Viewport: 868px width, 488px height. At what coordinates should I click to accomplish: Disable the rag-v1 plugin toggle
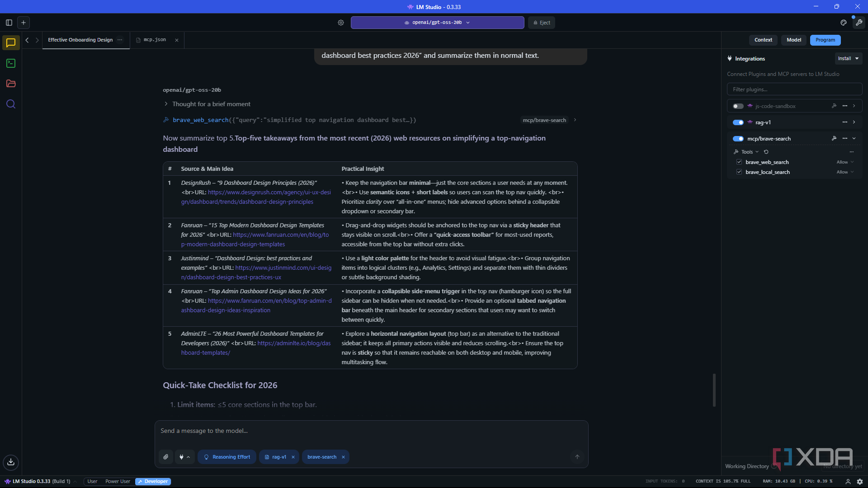point(738,122)
